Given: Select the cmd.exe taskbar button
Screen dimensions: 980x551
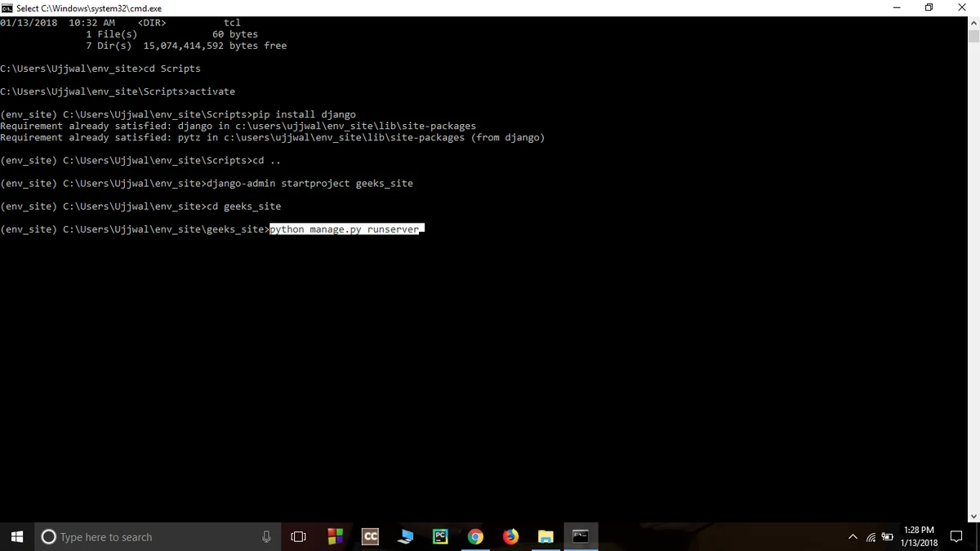Looking at the screenshot, I should (581, 536).
